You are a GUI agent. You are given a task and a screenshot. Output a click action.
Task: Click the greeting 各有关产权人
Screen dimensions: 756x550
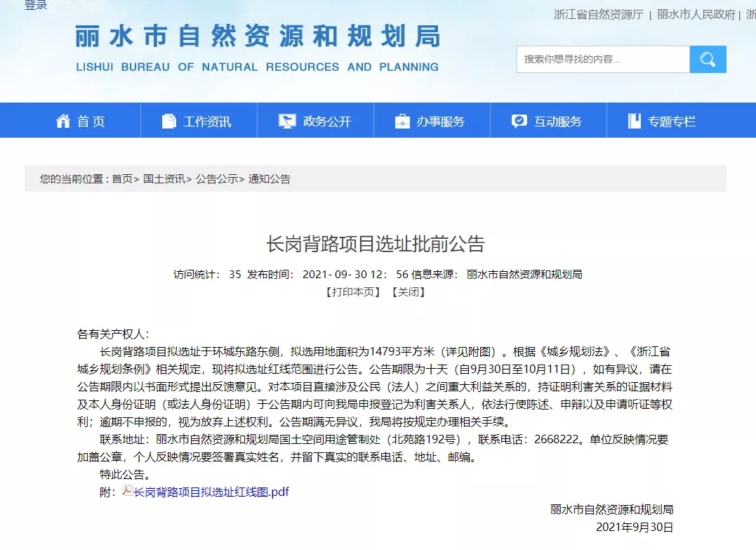tap(113, 334)
